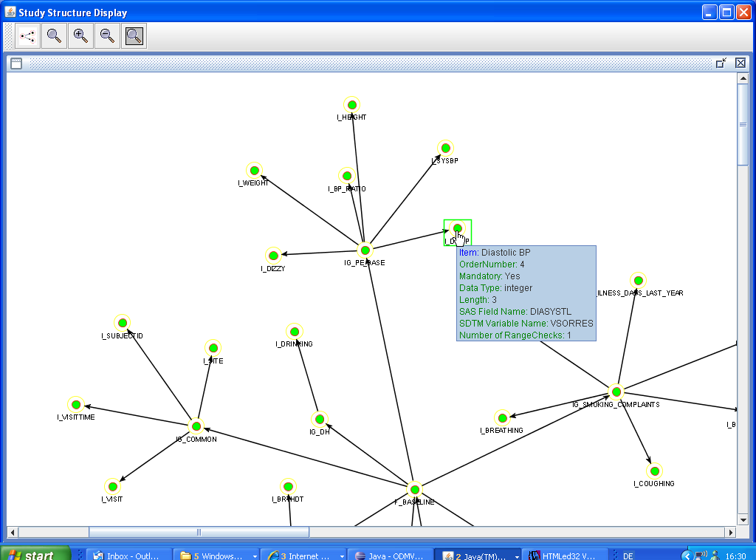Toggle the selected magnifier tool button

click(x=134, y=35)
